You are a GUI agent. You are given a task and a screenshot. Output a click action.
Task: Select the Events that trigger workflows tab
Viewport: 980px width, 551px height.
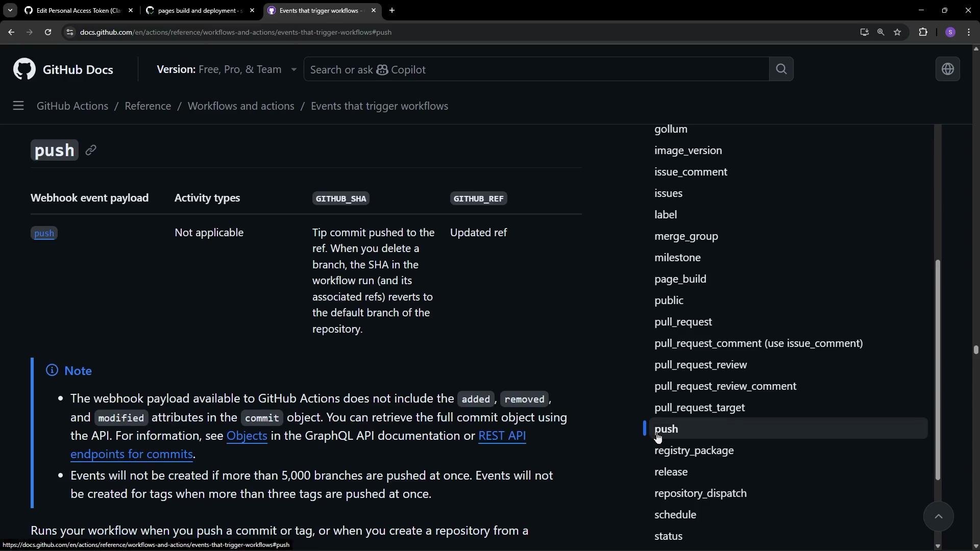point(322,10)
